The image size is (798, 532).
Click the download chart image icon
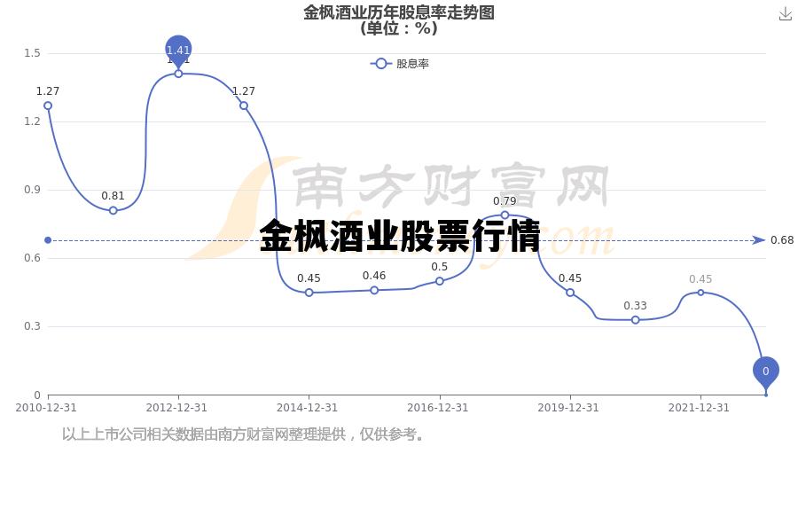coord(785,14)
